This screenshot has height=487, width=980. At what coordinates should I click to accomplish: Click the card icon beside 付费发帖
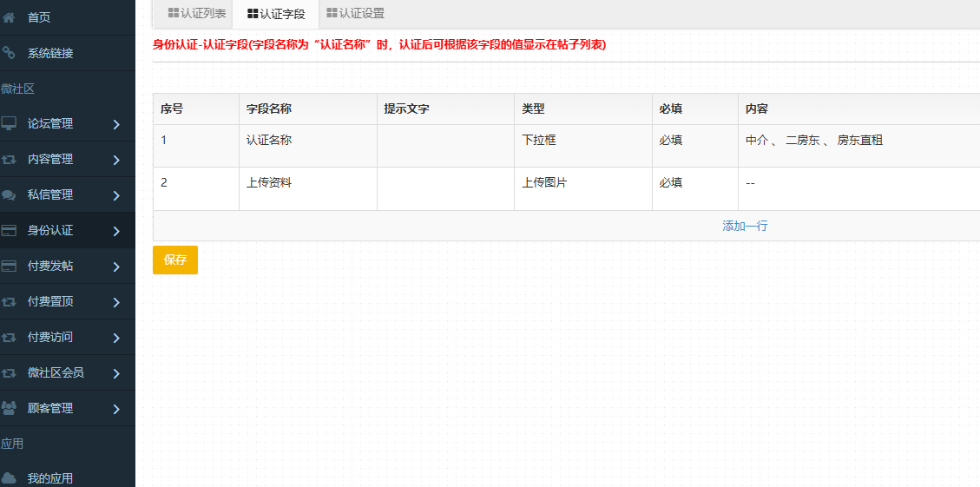click(9, 267)
